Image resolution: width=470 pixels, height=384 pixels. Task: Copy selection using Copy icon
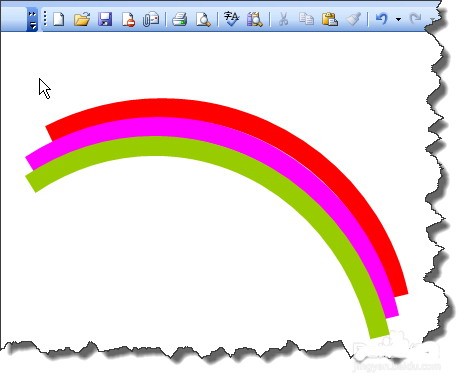pos(306,19)
